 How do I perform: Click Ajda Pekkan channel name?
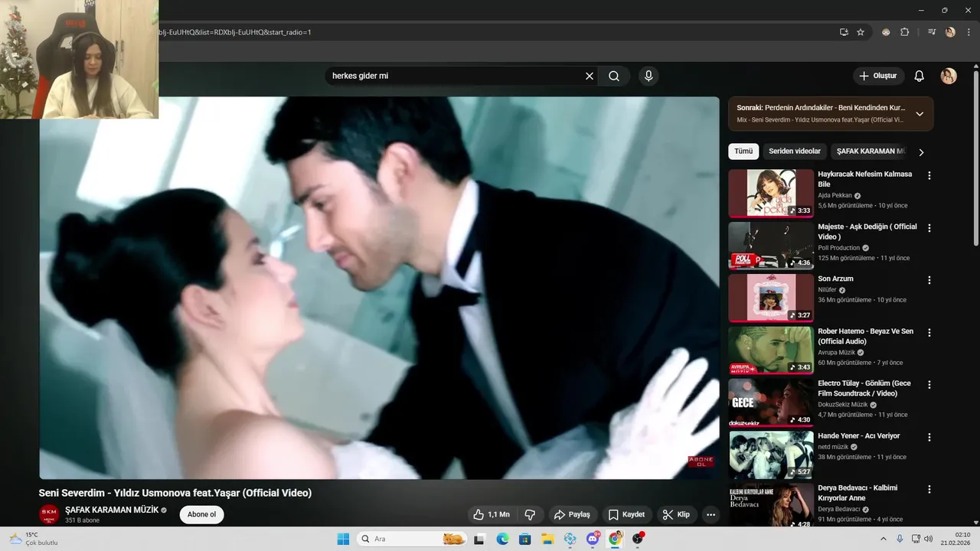[x=835, y=195]
